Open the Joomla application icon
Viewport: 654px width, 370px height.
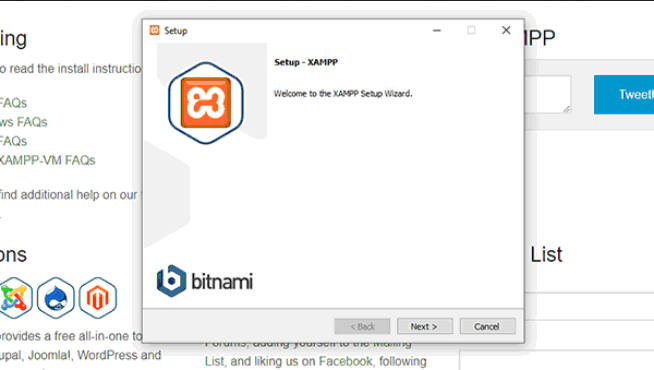[15, 298]
